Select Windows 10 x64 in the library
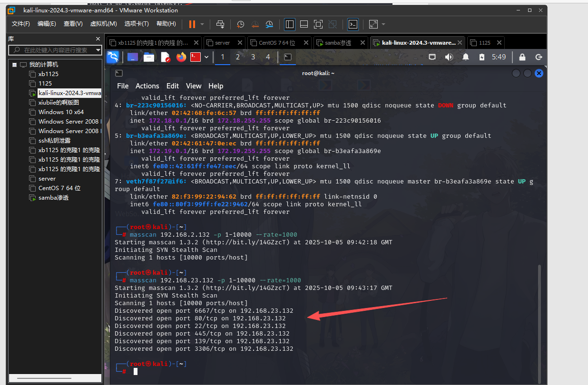The width and height of the screenshot is (588, 385). coord(61,112)
